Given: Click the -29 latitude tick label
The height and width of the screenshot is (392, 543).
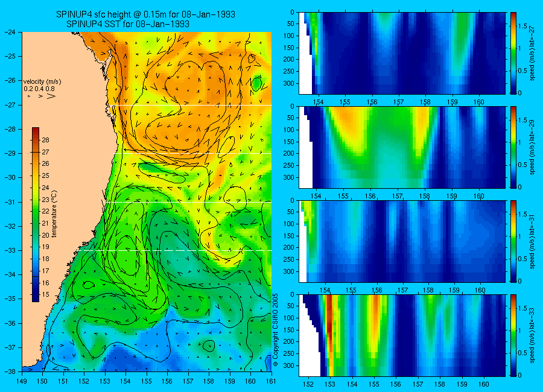Looking at the screenshot, I should pyautogui.click(x=10, y=153).
